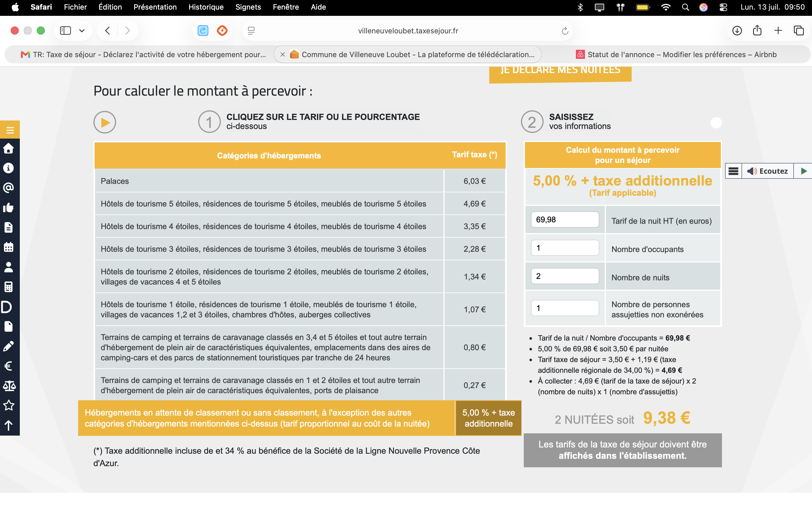Open a new tab with the plus icon
This screenshot has width=812, height=508.
tap(778, 31)
